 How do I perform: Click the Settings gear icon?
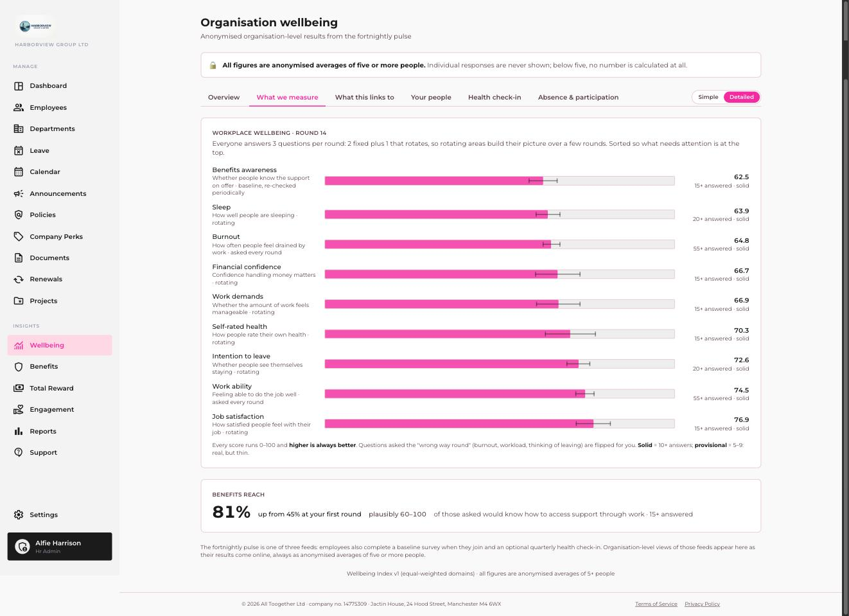click(19, 515)
